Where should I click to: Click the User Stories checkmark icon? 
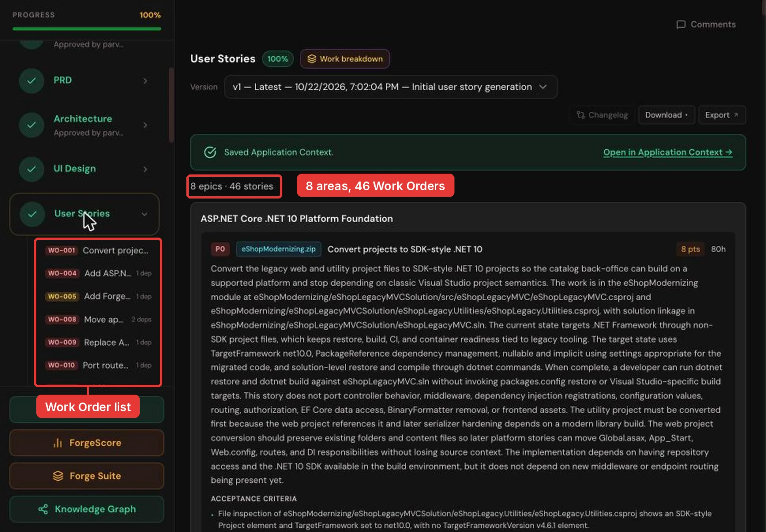32,214
